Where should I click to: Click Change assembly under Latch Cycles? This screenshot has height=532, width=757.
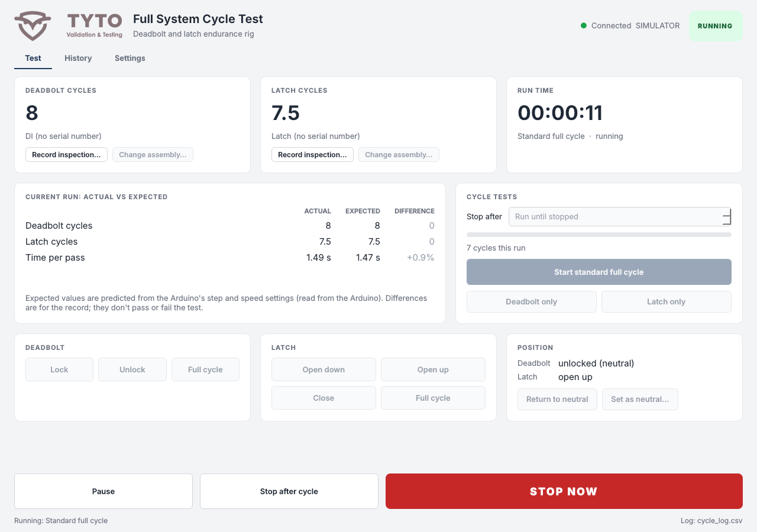click(x=399, y=155)
